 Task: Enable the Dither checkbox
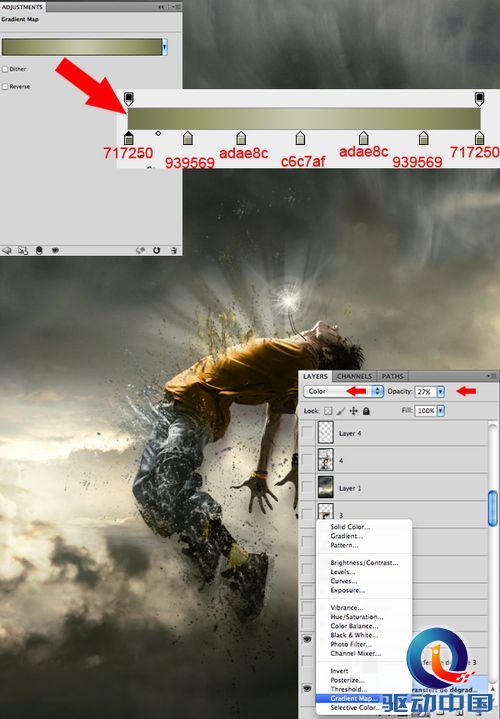pyautogui.click(x=5, y=69)
